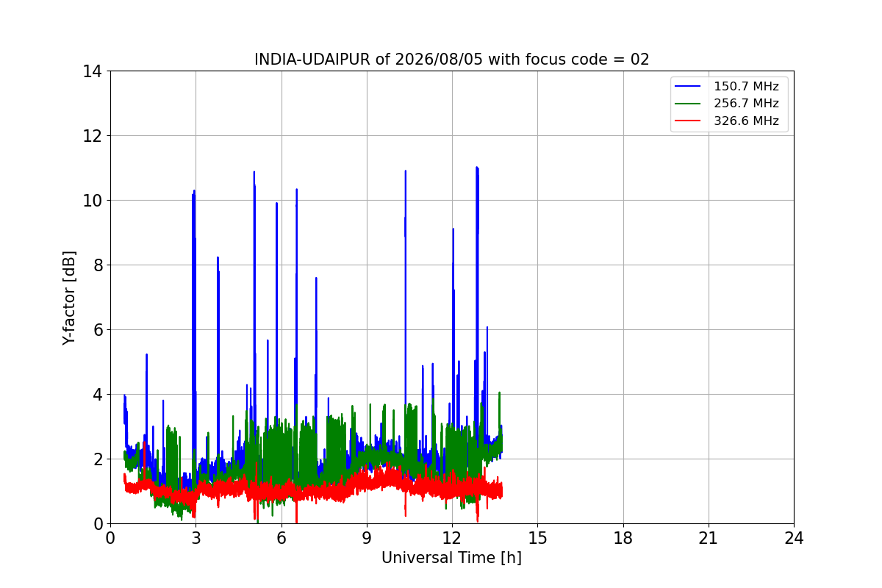Click the blue spike near 3 hours
This screenshot has height=588, width=882.
click(194, 191)
